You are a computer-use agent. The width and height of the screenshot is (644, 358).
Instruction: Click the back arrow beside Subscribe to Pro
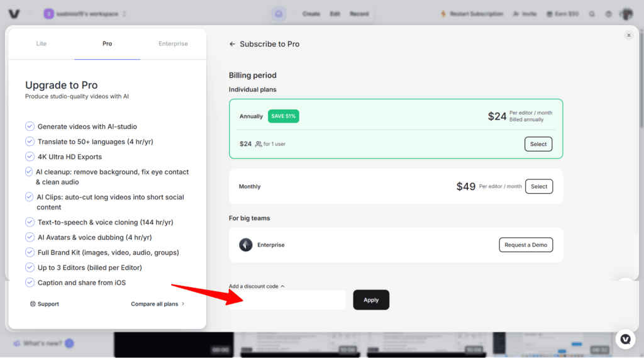[232, 44]
